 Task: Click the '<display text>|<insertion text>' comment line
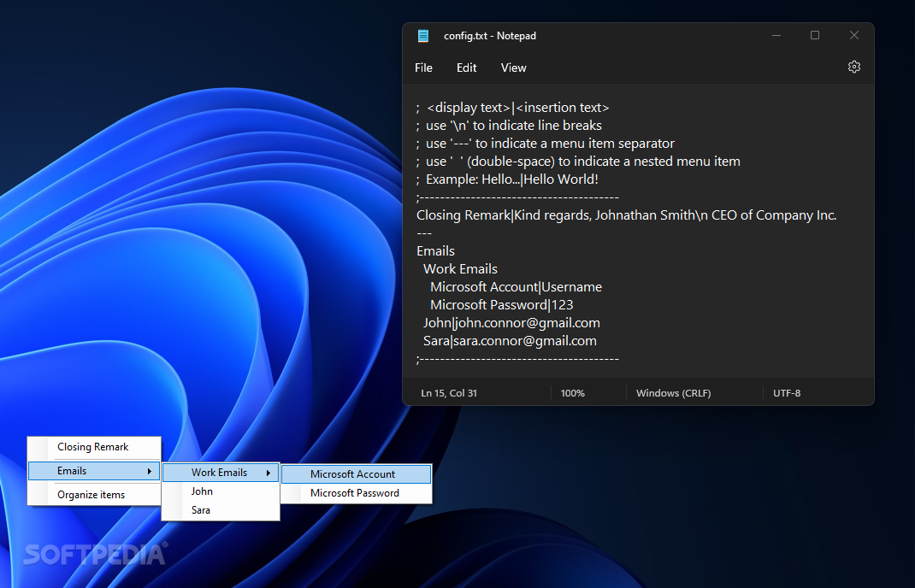[x=512, y=108]
